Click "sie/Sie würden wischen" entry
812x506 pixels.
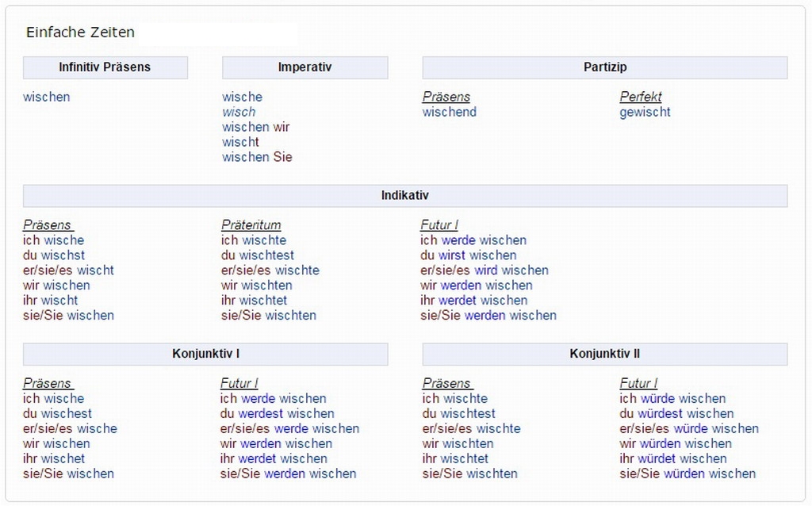click(x=688, y=473)
